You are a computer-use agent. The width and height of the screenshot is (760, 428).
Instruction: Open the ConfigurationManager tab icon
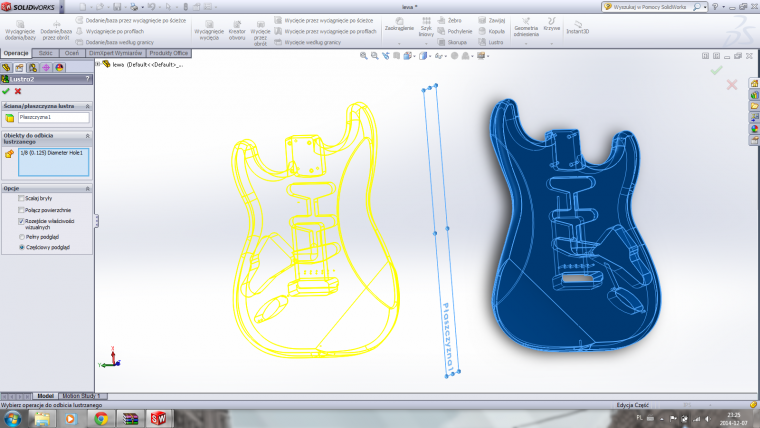pyautogui.click(x=32, y=67)
